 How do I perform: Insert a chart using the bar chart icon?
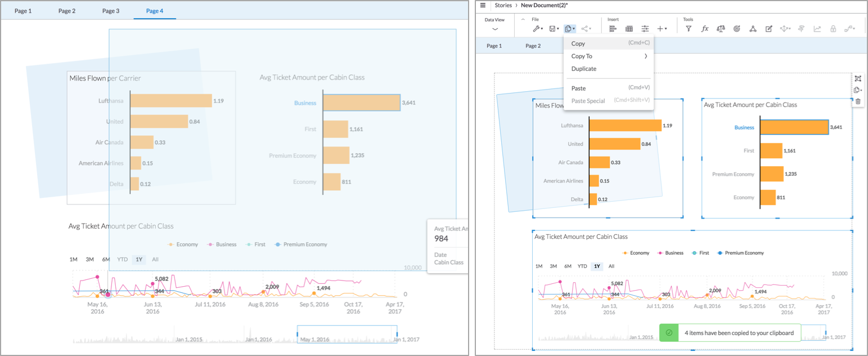click(x=613, y=29)
